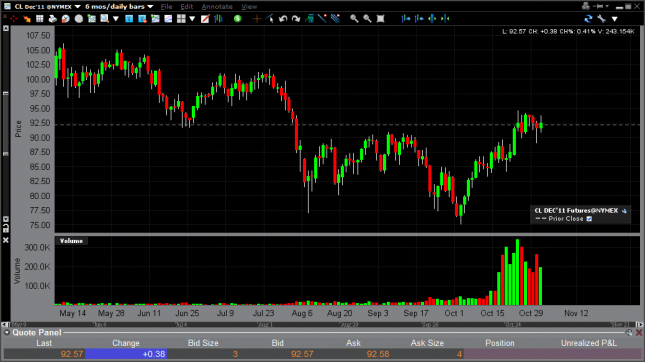Open the white grid table icon
Screen dimensions: 645x362
(39, 19)
